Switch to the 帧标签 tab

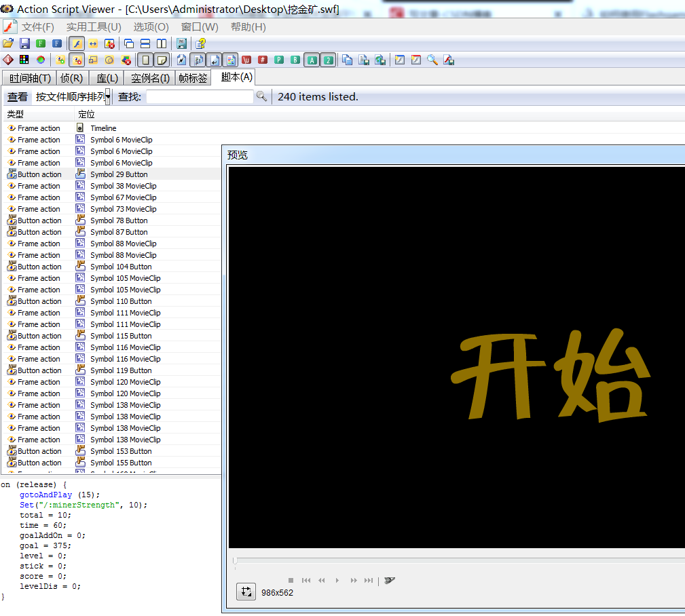pyautogui.click(x=193, y=78)
